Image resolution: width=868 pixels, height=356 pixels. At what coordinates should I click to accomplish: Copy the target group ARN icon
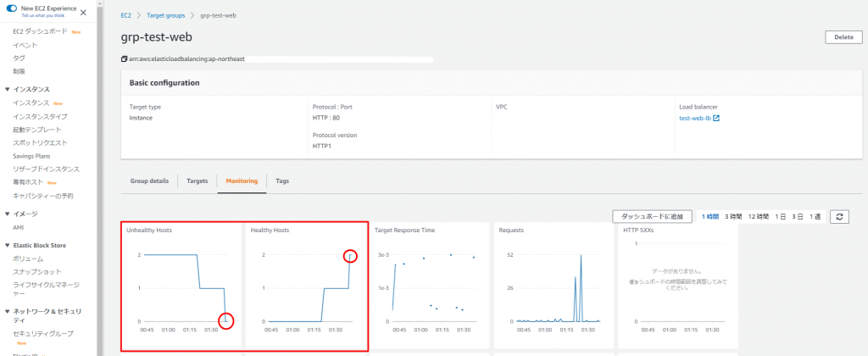[124, 58]
